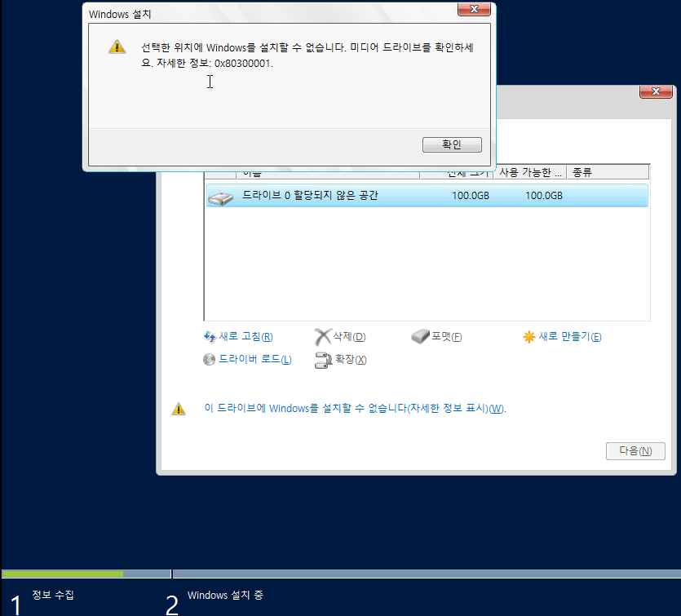This screenshot has height=616, width=681.
Task: Click the 100.0GB available space cell
Action: point(544,196)
